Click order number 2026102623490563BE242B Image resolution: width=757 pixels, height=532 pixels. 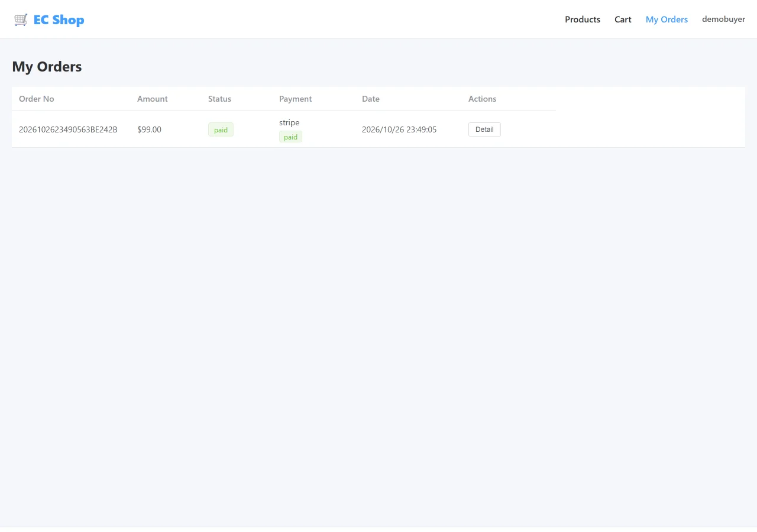(68, 129)
